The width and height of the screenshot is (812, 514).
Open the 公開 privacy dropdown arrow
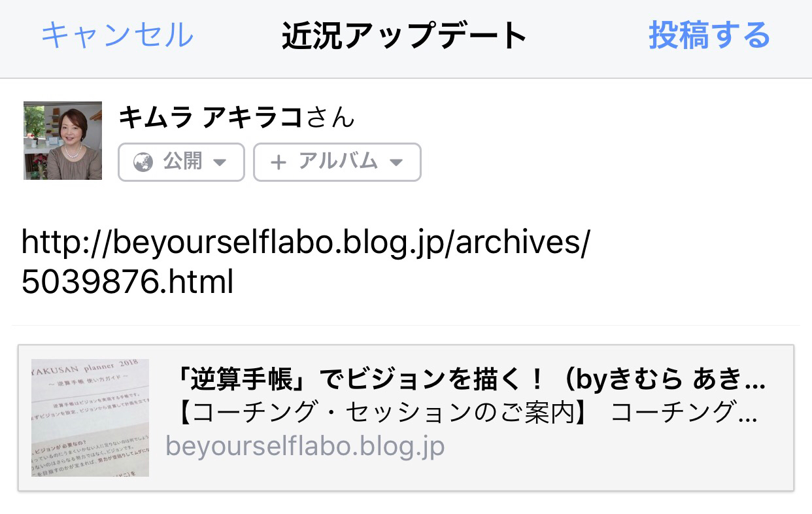point(220,162)
